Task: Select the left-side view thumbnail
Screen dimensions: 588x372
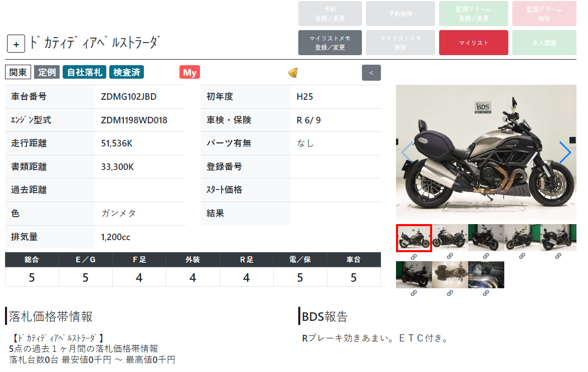Action: [450, 237]
